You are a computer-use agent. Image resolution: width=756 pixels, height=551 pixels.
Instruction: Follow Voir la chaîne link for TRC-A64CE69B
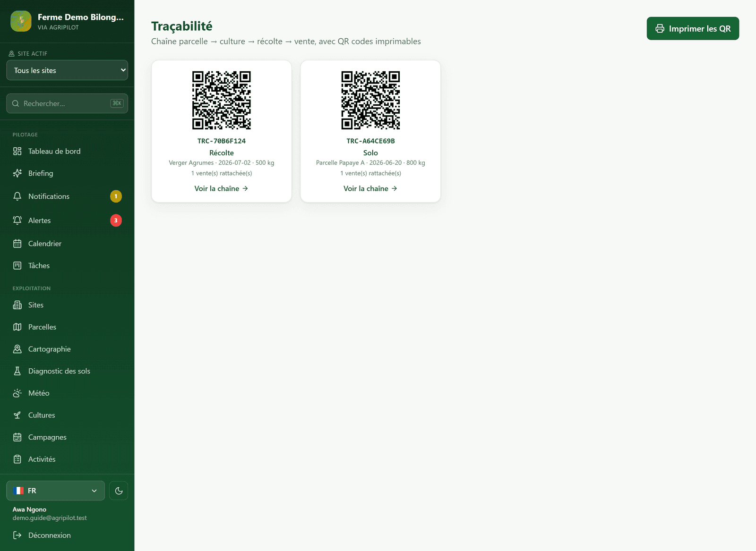pyautogui.click(x=370, y=188)
